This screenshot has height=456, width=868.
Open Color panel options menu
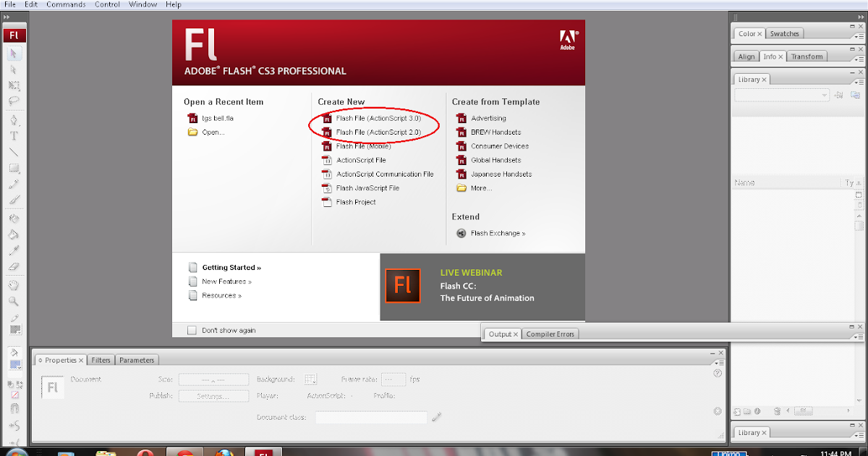tap(859, 35)
